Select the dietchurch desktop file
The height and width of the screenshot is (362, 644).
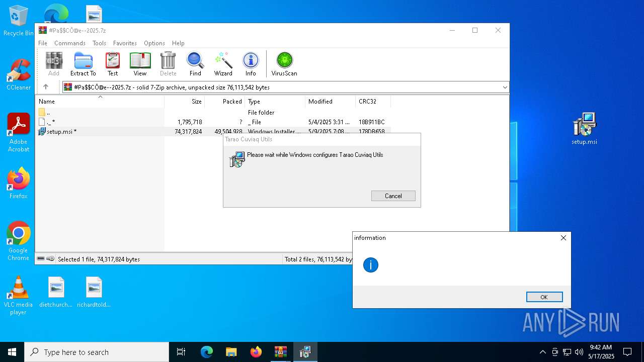coord(56,292)
